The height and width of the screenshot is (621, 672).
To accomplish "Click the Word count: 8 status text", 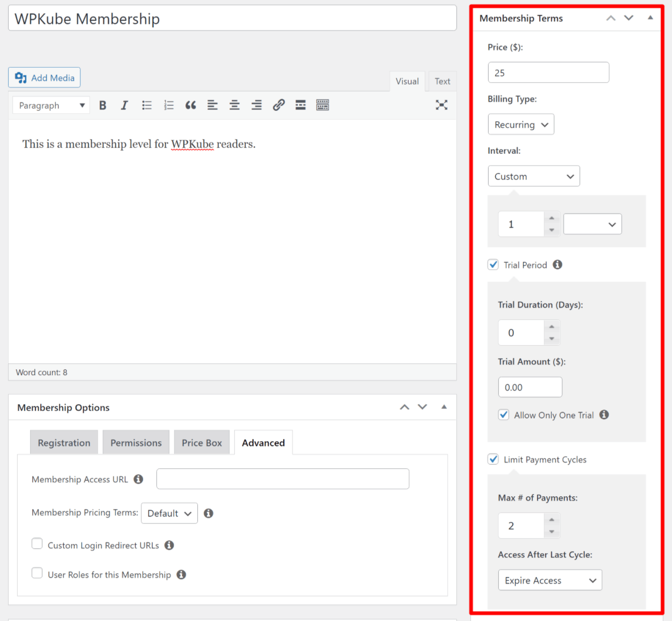I will click(41, 372).
